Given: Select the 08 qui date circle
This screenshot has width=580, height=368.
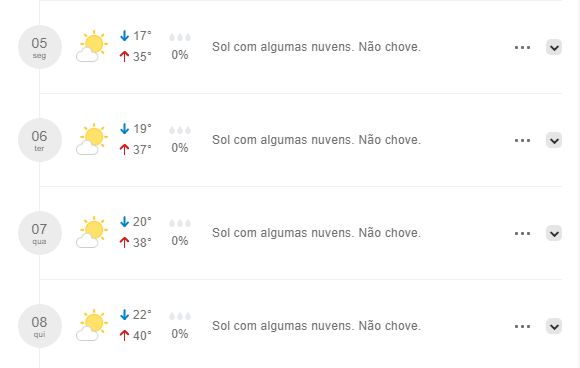Looking at the screenshot, I should (40, 326).
